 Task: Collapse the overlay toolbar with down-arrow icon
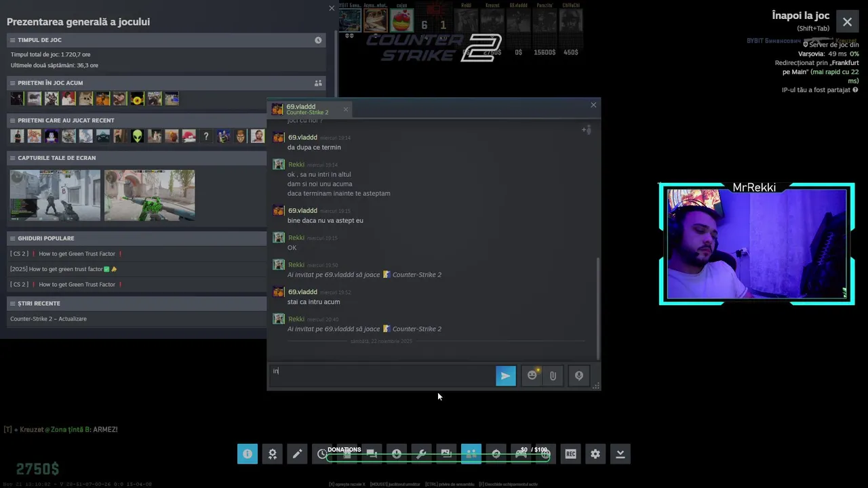click(620, 454)
